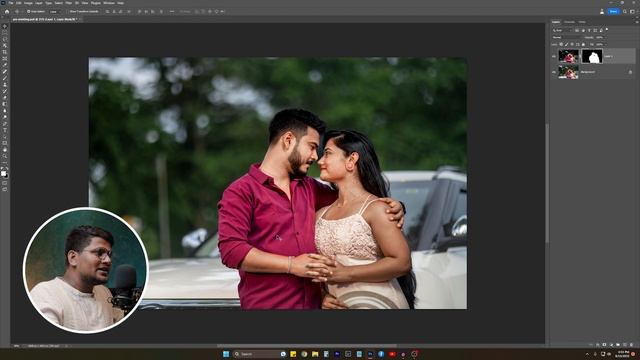Open the Edit Toolbar ellipsis
Screen dimensions: 640x360
click(5, 162)
